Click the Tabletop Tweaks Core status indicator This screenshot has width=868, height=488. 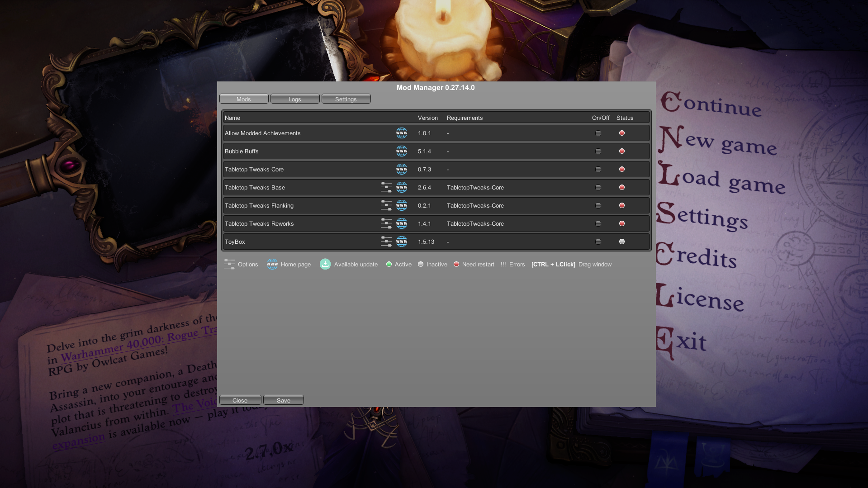coord(622,169)
